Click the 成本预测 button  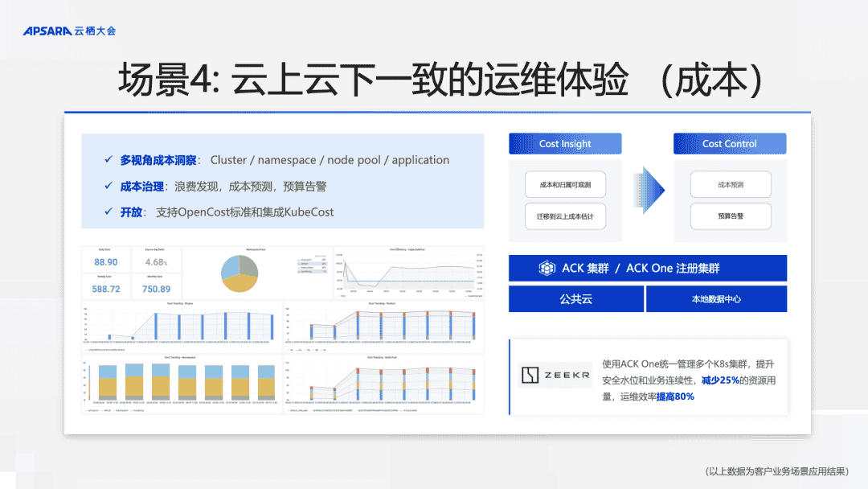pos(730,184)
